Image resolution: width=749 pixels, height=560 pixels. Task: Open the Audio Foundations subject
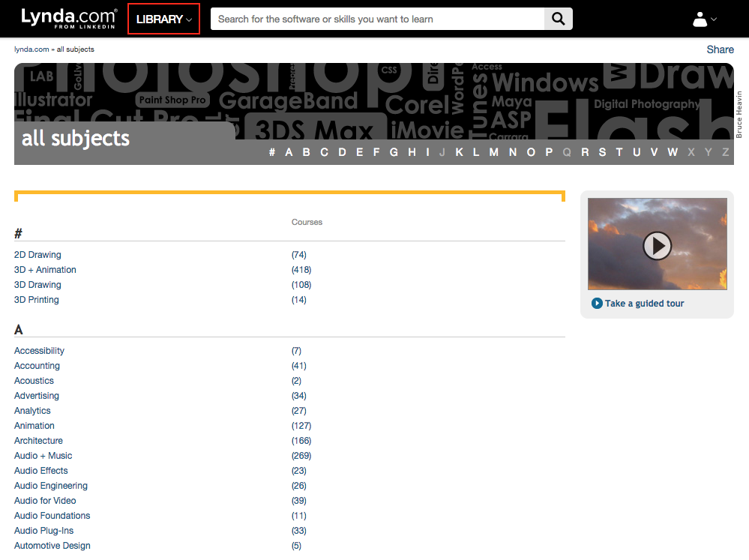click(52, 516)
